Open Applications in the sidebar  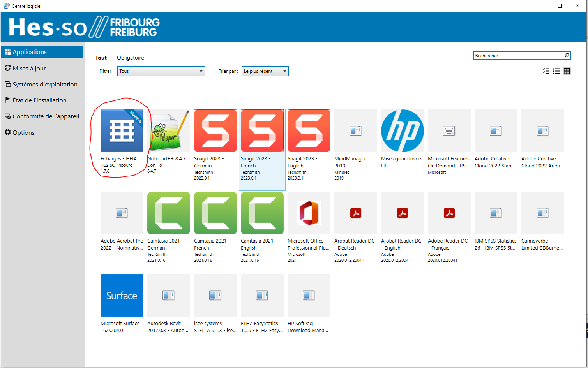coord(42,52)
